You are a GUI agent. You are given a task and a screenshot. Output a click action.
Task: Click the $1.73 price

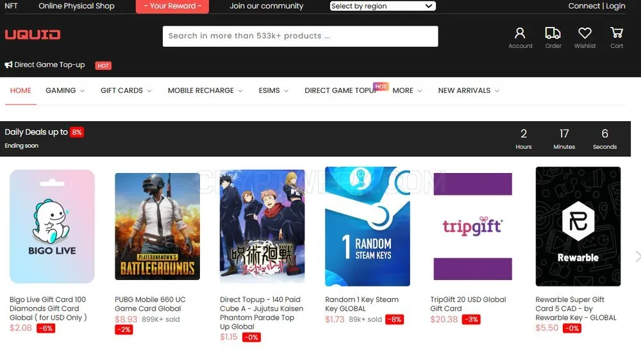[x=335, y=319]
